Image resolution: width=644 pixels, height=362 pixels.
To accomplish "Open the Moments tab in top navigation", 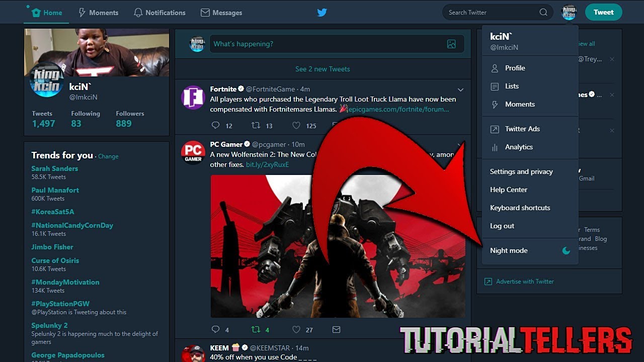I will 98,13.
